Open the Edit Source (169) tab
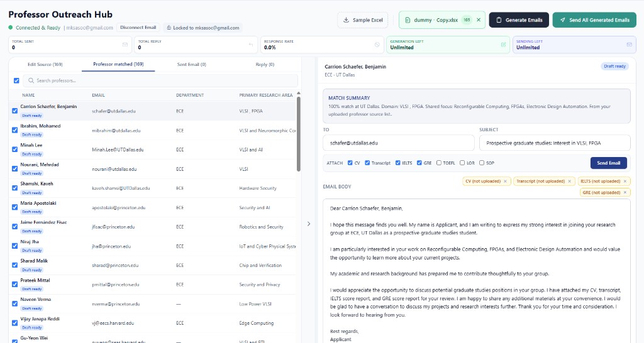The image size is (644, 343). tap(45, 65)
